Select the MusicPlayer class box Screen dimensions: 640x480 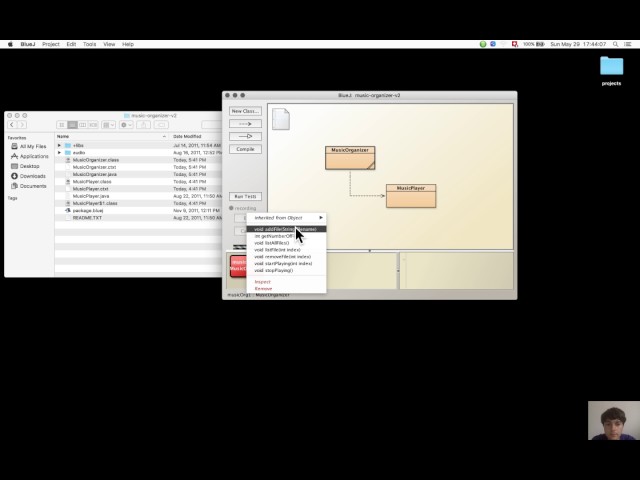coord(411,196)
